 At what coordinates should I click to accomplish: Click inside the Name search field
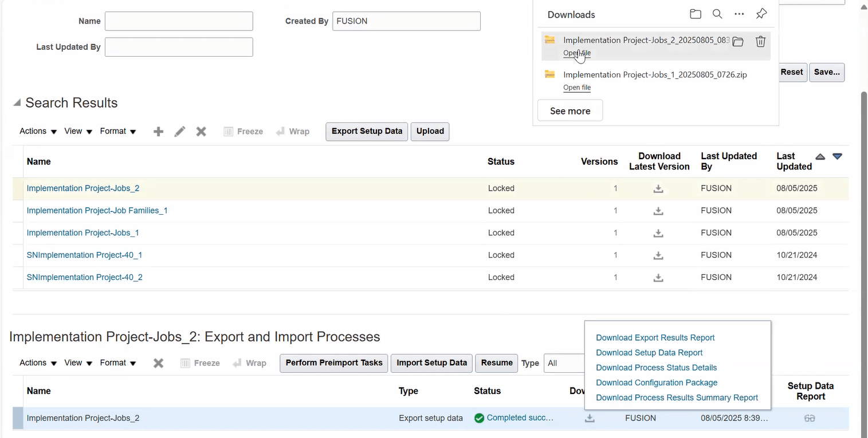[178, 21]
